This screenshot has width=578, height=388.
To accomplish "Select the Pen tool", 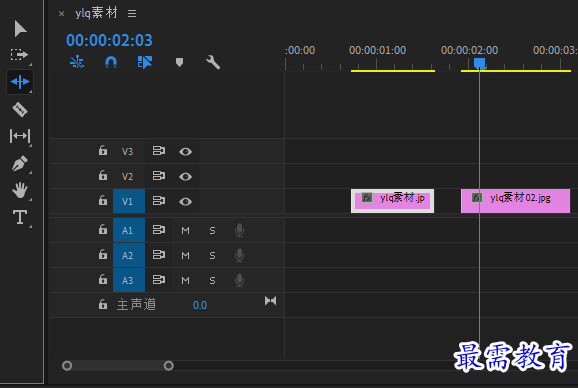I will point(20,163).
